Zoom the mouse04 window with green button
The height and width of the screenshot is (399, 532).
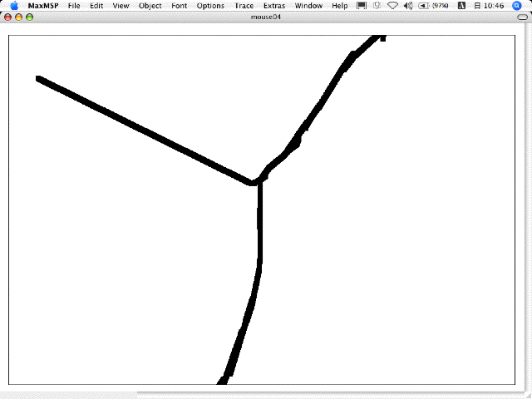(x=30, y=17)
